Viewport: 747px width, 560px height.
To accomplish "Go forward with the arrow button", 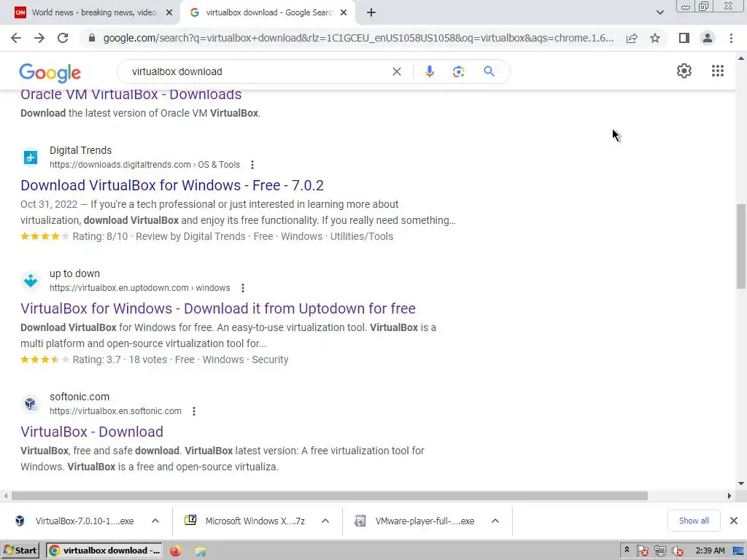I will (39, 38).
